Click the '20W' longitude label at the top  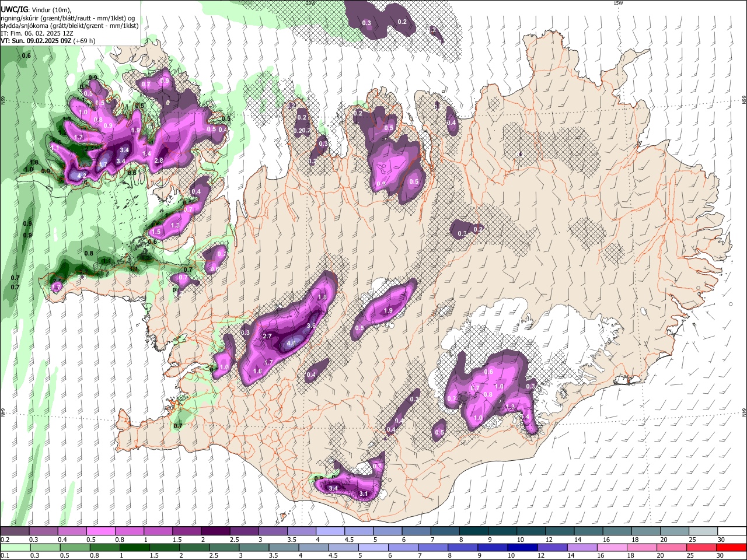point(310,3)
